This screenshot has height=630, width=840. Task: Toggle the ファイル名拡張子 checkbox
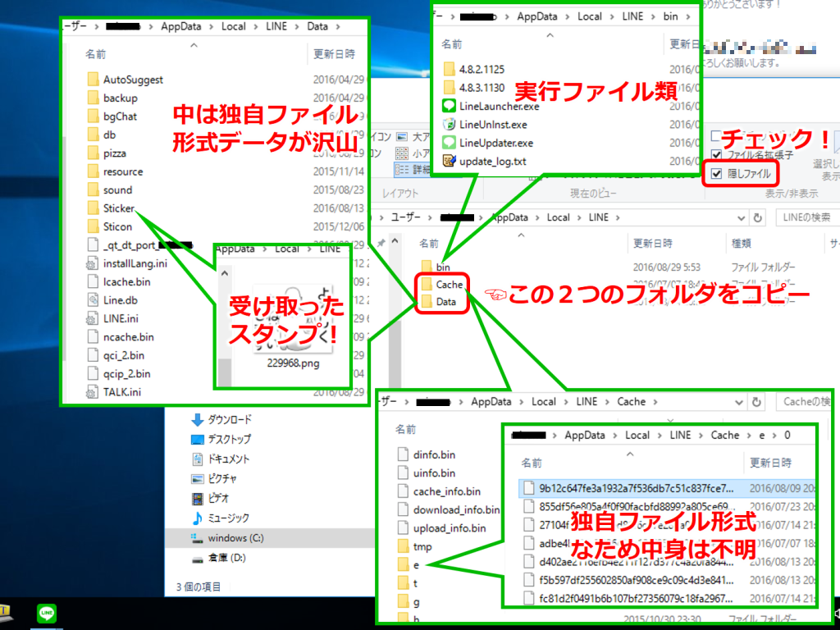point(716,155)
